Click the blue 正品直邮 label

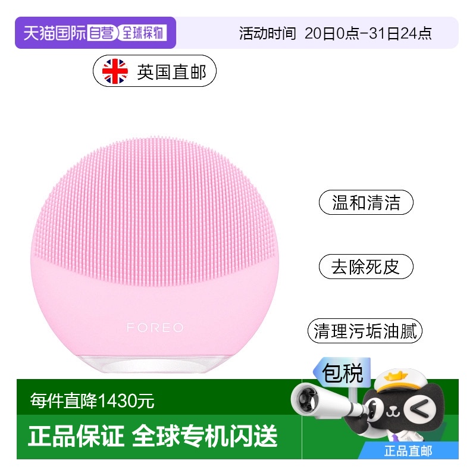pos(409,451)
